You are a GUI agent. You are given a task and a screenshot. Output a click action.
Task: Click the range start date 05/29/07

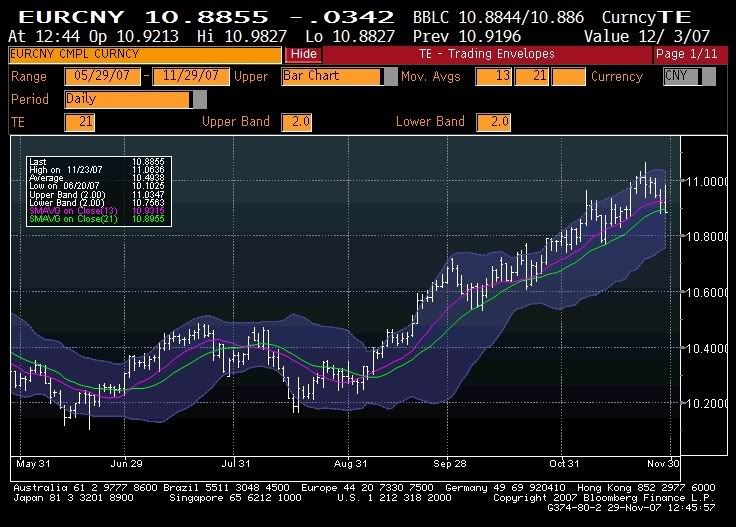pos(102,77)
